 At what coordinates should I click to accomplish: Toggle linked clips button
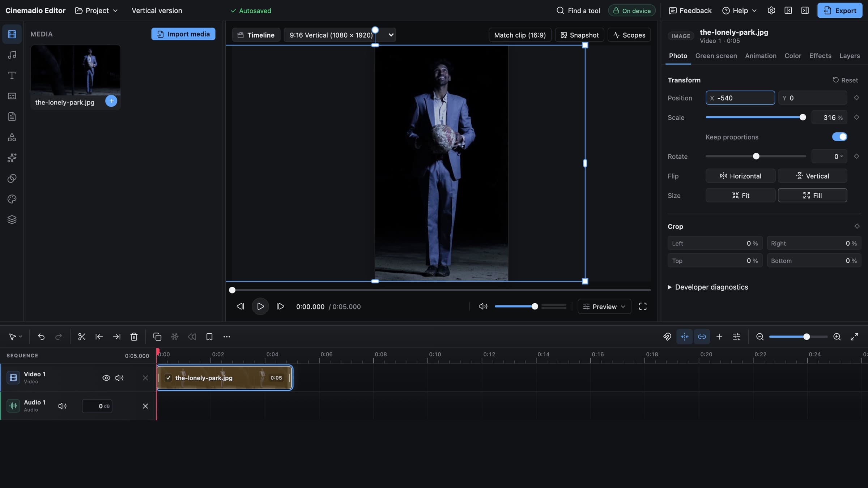[702, 337]
